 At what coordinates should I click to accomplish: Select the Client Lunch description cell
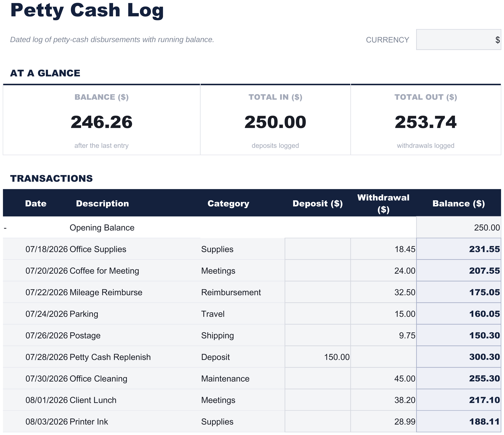(135, 400)
